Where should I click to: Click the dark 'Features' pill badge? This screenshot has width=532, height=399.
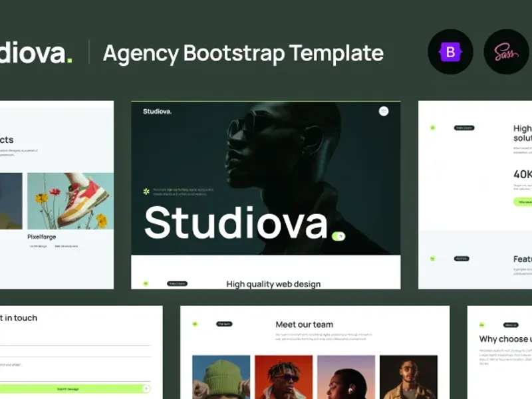(x=461, y=258)
